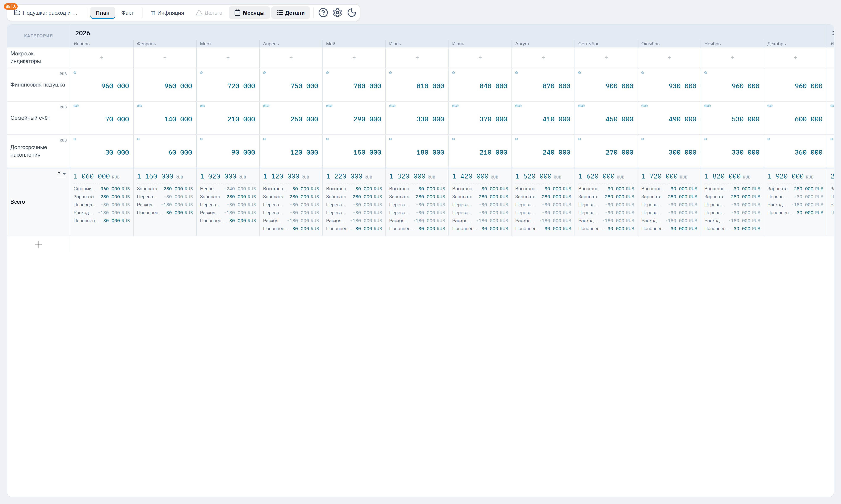Screen dimensions: 841x504
Task: Toggle Месяцы view button
Action: [249, 13]
